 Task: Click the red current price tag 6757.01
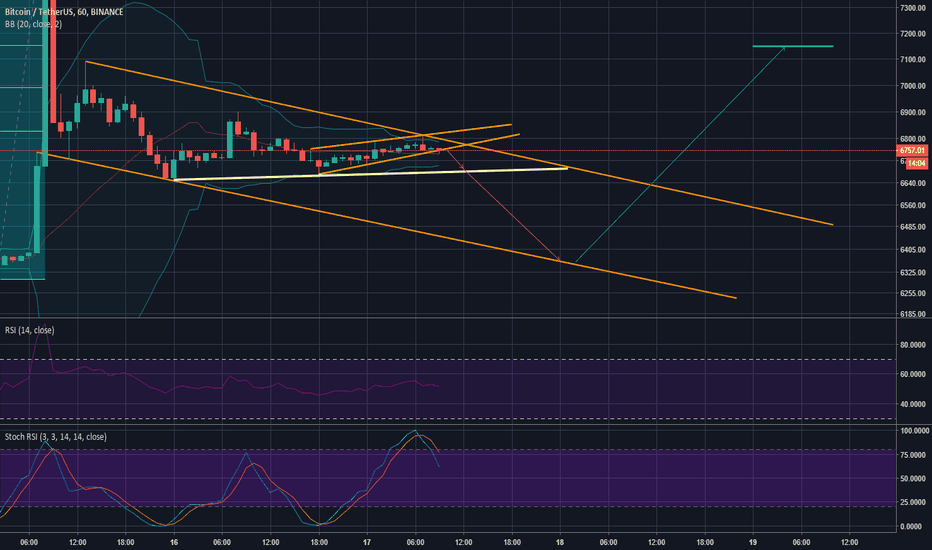coord(912,150)
